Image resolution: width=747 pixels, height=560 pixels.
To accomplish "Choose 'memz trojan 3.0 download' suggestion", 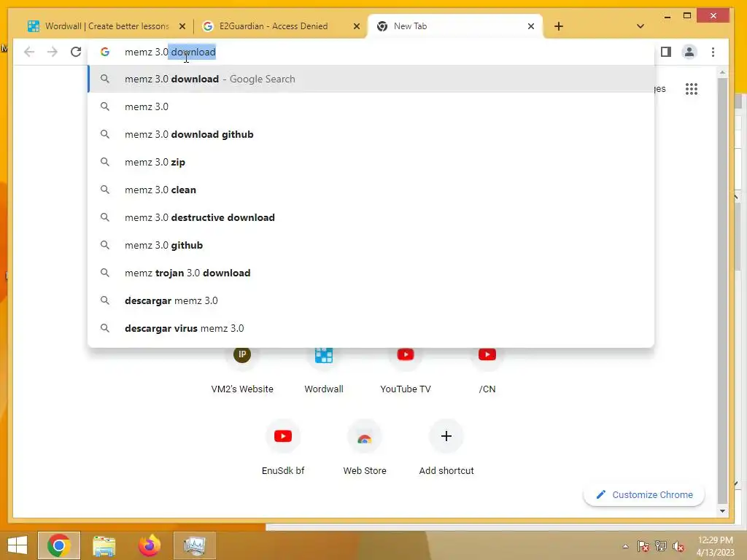I will point(371,273).
